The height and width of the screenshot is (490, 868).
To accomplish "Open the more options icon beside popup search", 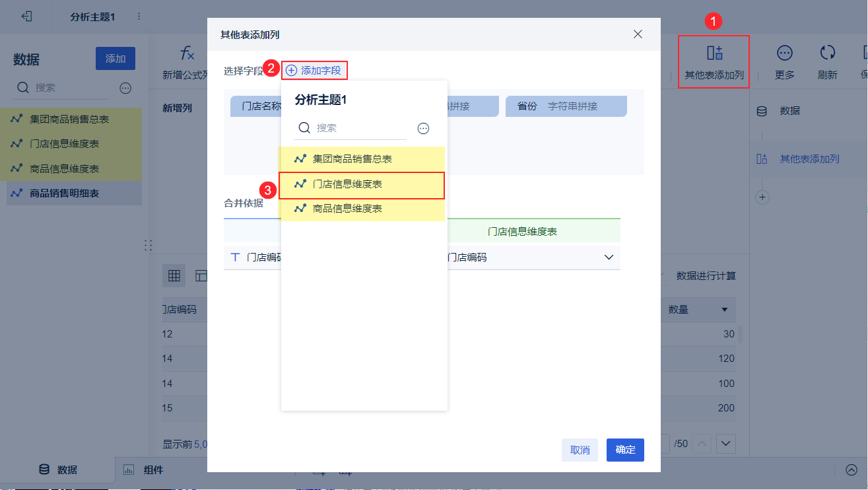I will (424, 128).
